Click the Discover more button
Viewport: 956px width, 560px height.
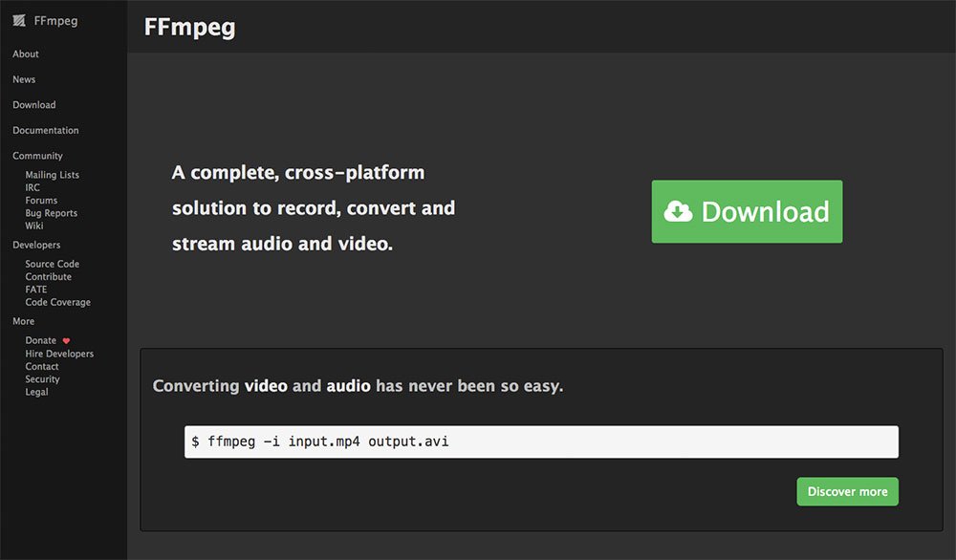click(x=847, y=491)
